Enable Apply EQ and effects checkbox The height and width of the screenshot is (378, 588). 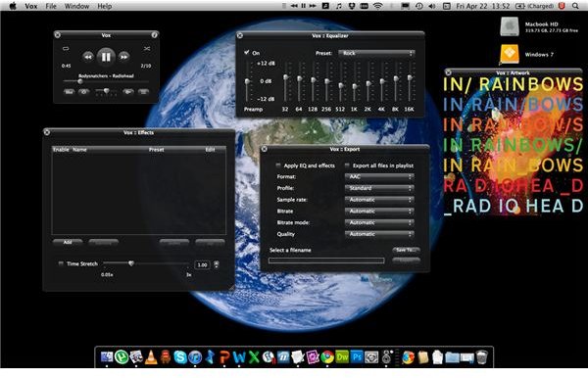point(278,165)
